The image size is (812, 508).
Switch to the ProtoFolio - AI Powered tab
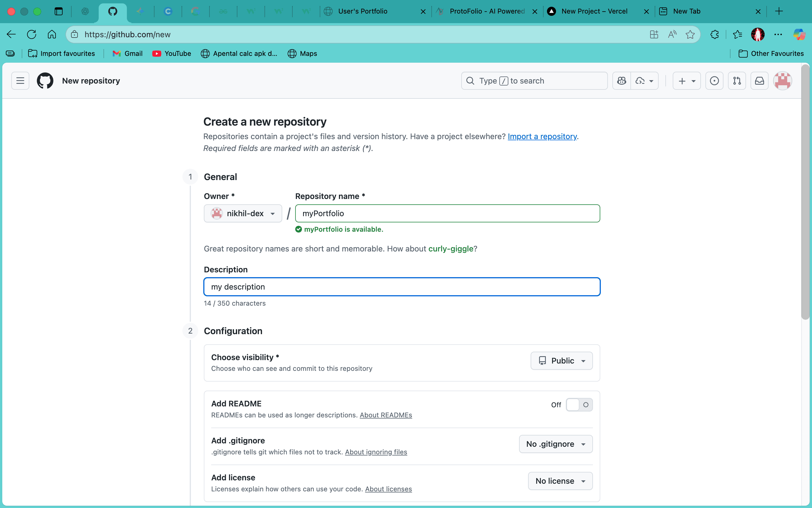(487, 11)
